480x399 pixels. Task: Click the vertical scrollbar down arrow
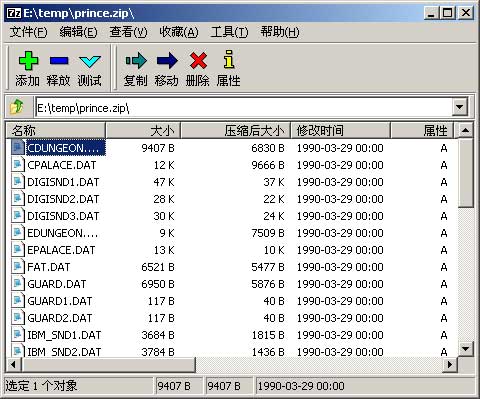coord(465,349)
